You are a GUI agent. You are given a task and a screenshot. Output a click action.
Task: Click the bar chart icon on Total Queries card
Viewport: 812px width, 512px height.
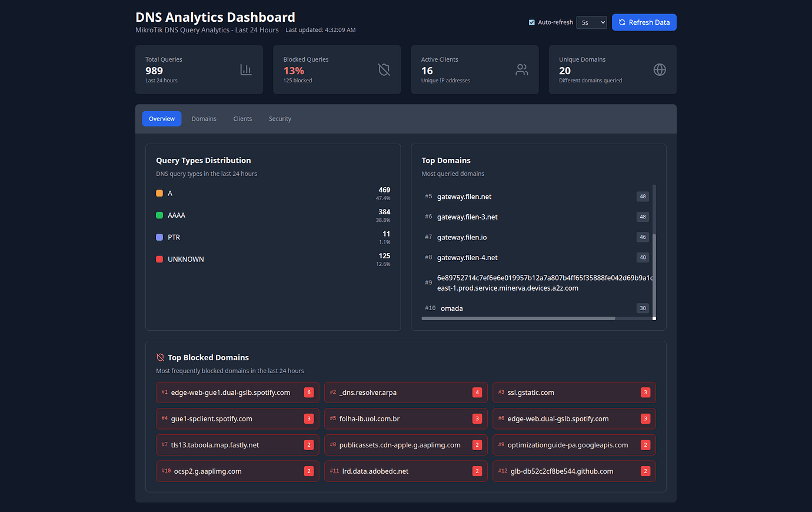point(245,69)
